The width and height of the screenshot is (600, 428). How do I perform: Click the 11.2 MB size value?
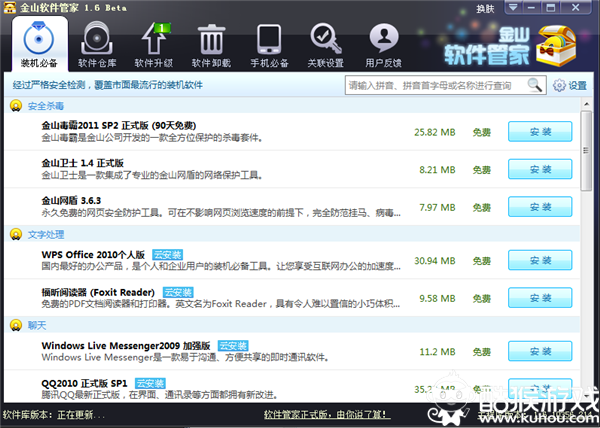[x=437, y=352]
